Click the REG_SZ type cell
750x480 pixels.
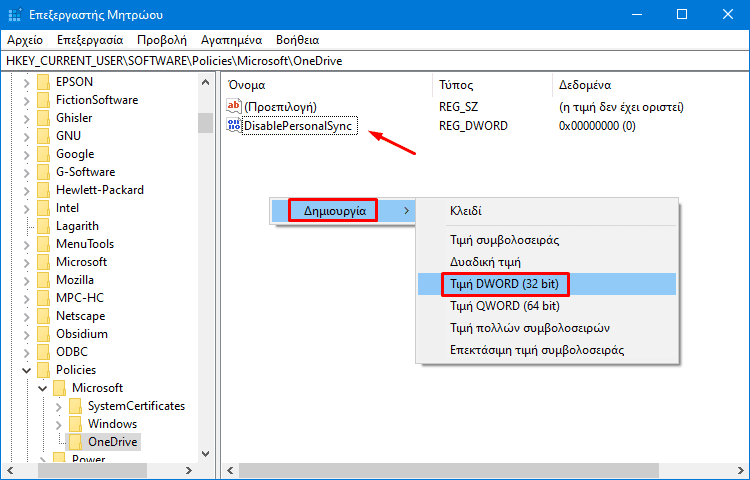point(458,107)
